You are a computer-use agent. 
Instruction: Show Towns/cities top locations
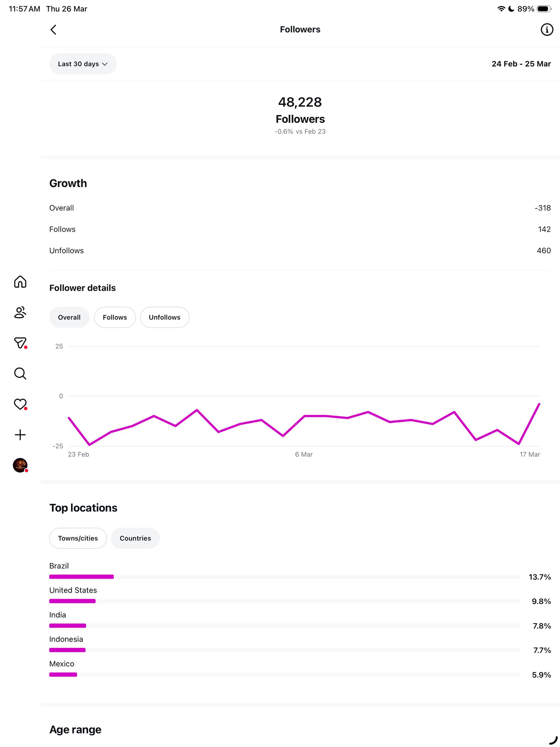pyautogui.click(x=78, y=538)
